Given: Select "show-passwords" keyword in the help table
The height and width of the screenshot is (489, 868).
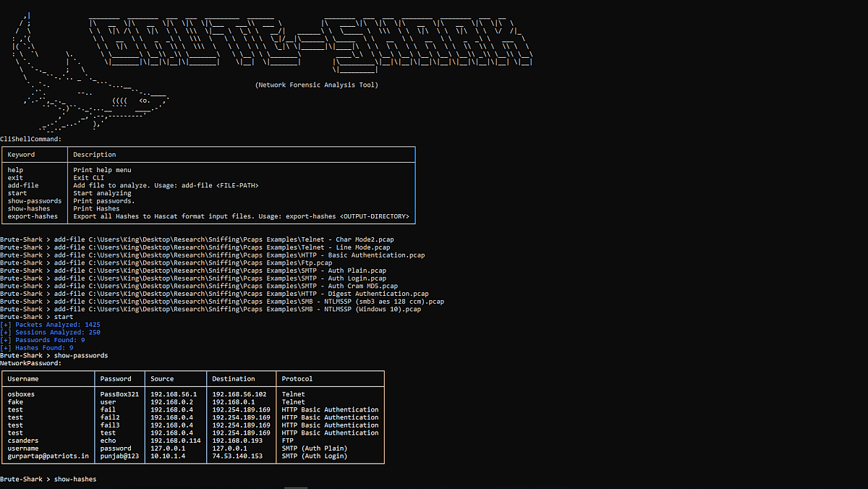Looking at the screenshot, I should 35,200.
